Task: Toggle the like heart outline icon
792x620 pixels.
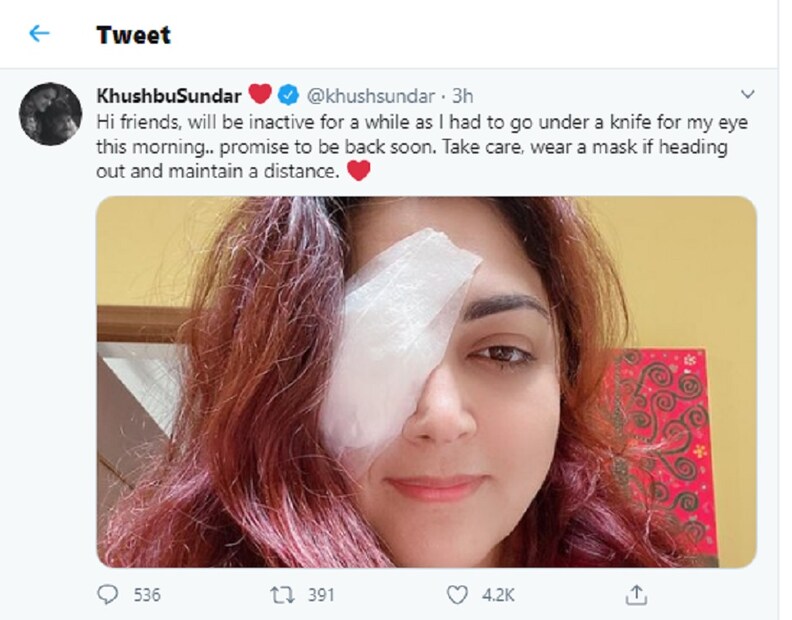Action: 456,595
